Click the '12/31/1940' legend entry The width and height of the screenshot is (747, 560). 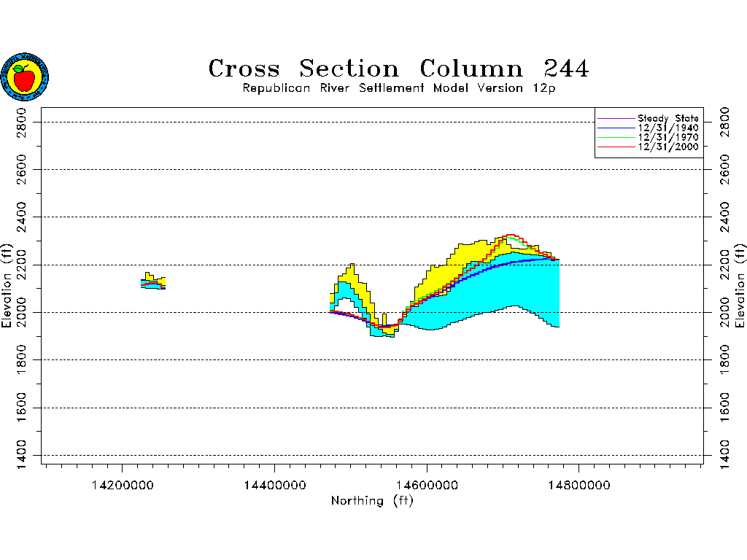[x=668, y=128]
